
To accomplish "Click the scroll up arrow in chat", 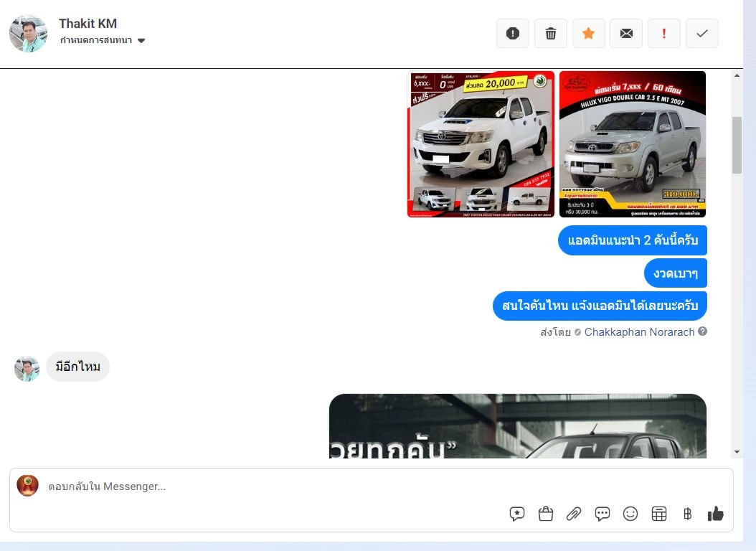I will point(737,75).
